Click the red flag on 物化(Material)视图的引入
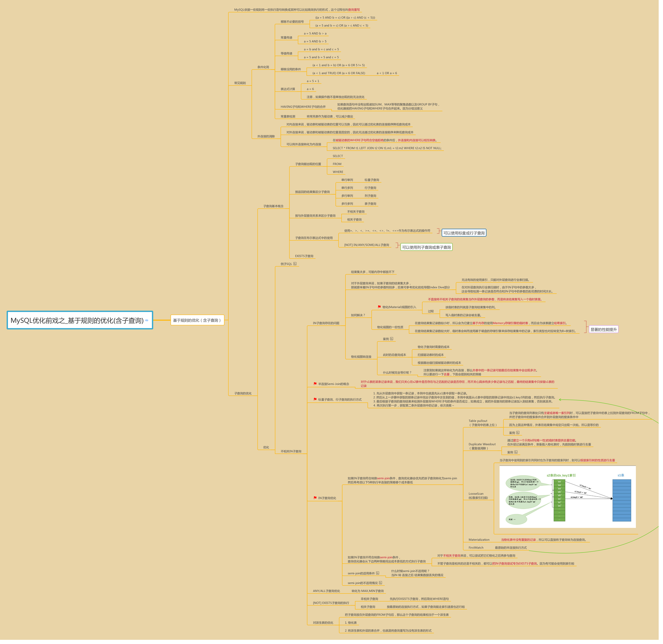The width and height of the screenshot is (663, 644). tap(382, 309)
